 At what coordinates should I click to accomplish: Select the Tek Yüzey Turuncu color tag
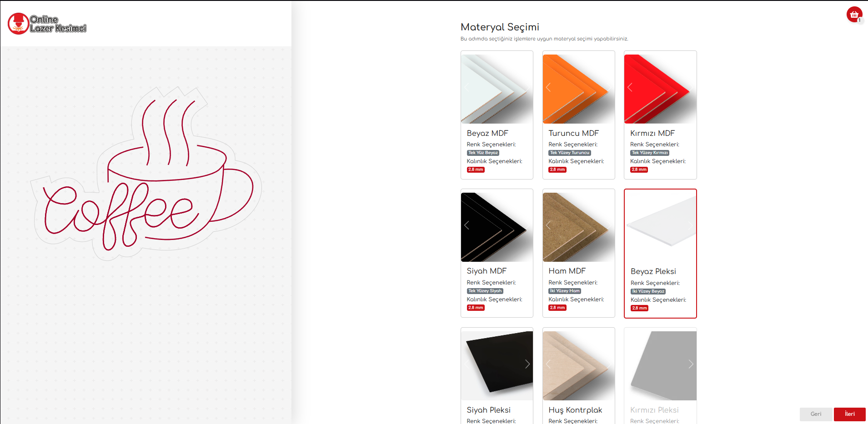tap(570, 153)
